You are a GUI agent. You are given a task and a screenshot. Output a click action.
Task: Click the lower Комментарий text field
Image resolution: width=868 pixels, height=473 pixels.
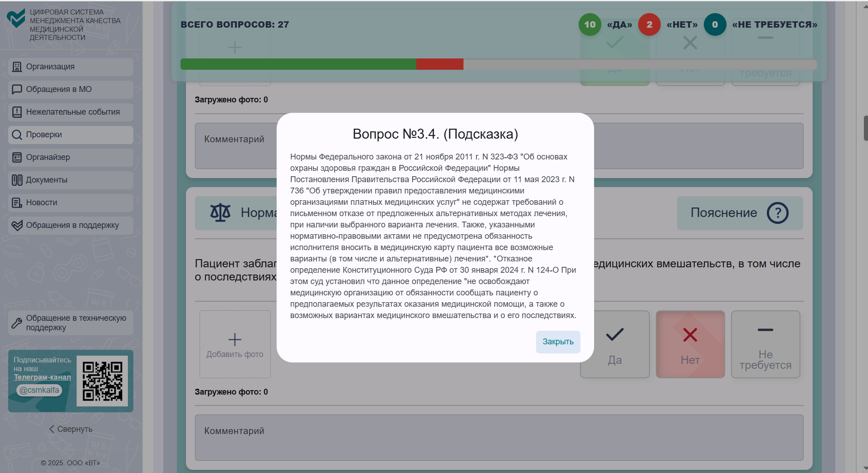click(499, 438)
